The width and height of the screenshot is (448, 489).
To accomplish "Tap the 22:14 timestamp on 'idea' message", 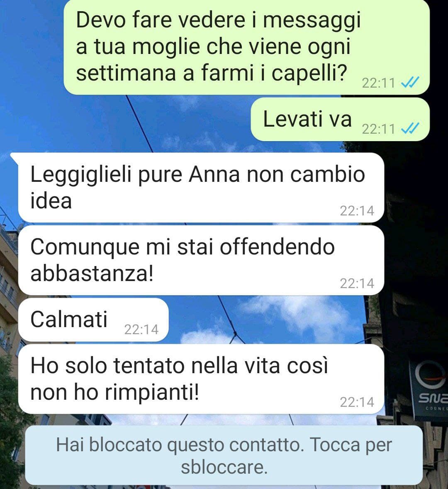I will tap(357, 211).
